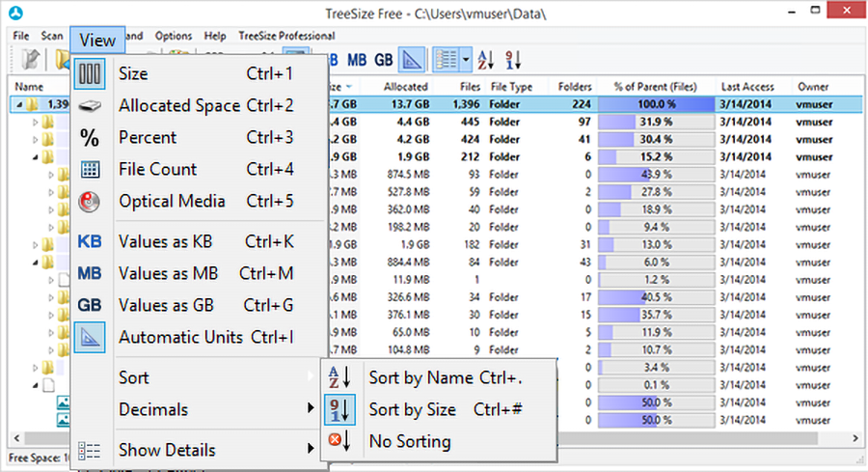Click the Size bars icon in menu
The image size is (868, 472).
90,73
